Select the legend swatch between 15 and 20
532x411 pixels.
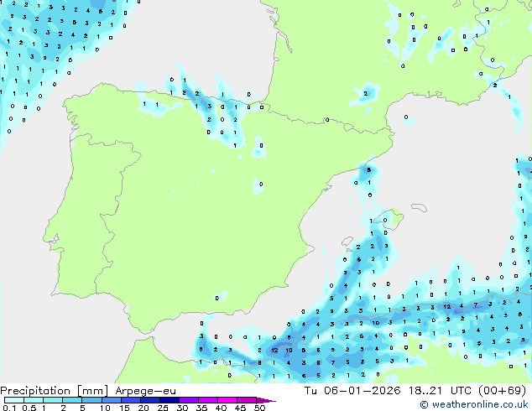click(x=131, y=400)
